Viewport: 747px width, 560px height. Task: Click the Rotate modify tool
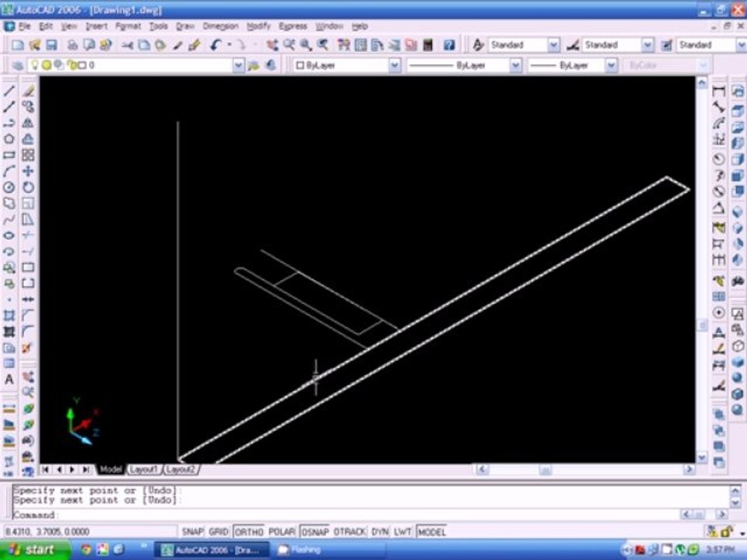point(28,187)
